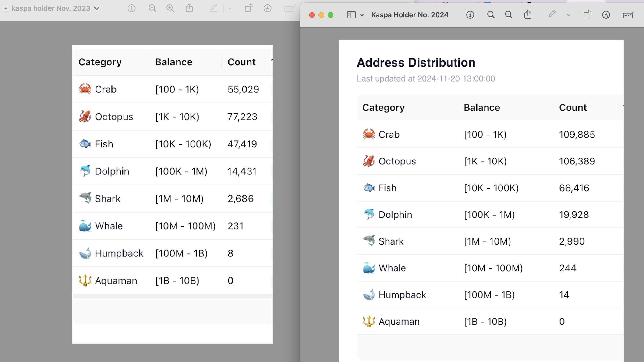Activate highlight pen in kaspa holder Nov. 2023 window
The width and height of the screenshot is (644, 362).
click(213, 8)
